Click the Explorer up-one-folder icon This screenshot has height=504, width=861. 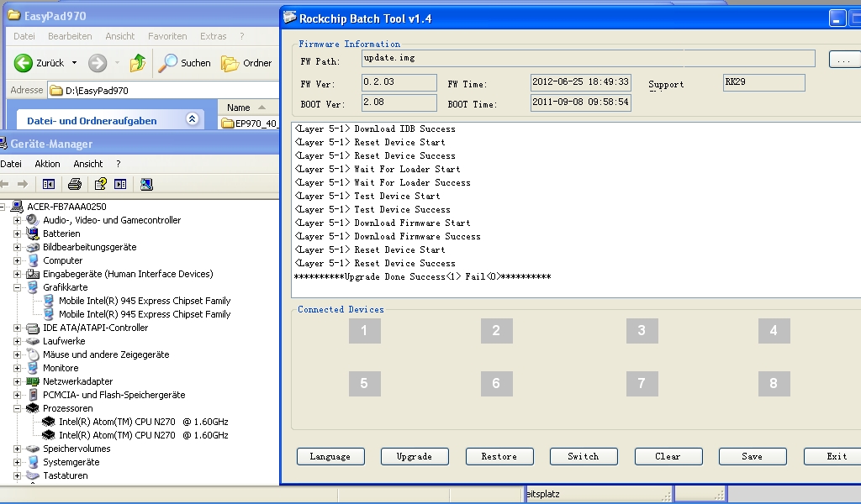click(137, 63)
